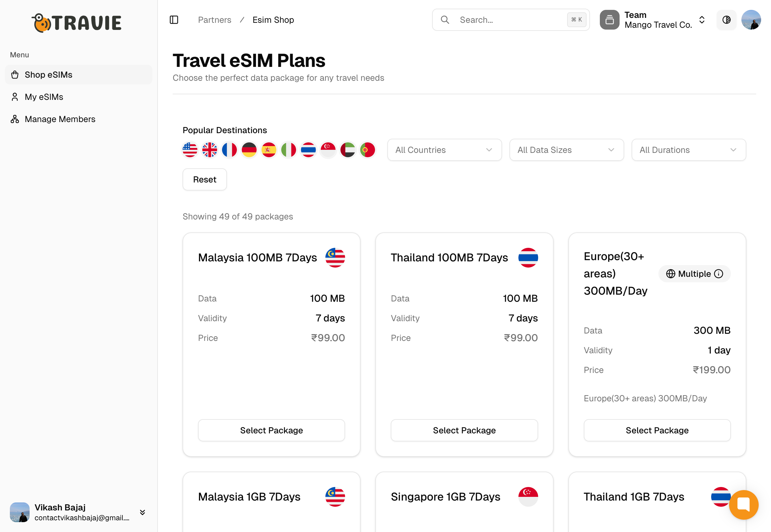Viewport: 771px width, 532px height.
Task: Click the United States flag filter
Action: click(190, 150)
